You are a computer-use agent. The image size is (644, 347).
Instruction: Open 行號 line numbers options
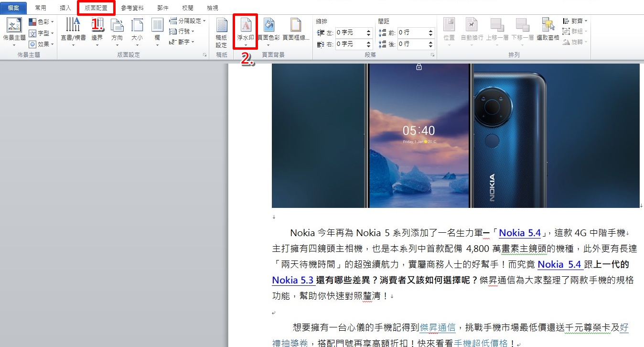(182, 32)
